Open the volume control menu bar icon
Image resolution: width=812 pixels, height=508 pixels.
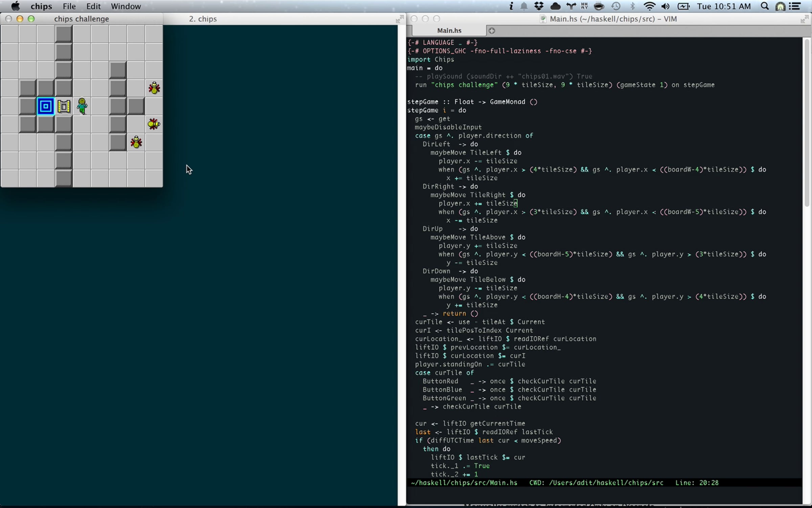(x=666, y=6)
